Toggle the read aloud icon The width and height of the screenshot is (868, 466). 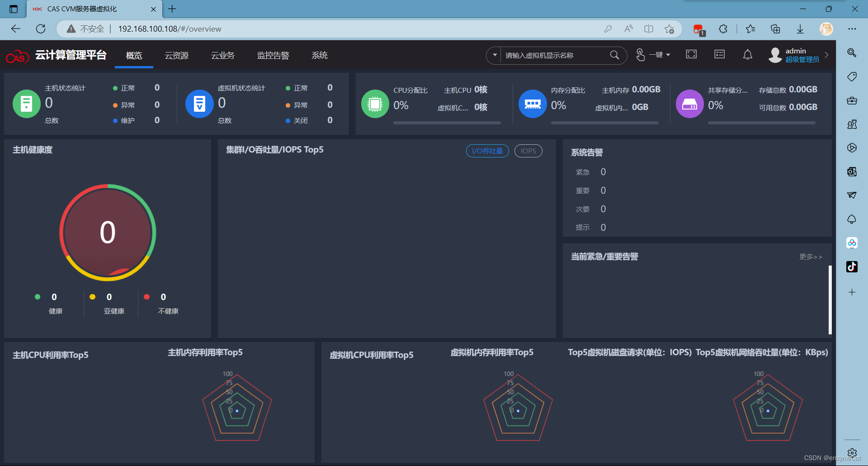(628, 29)
